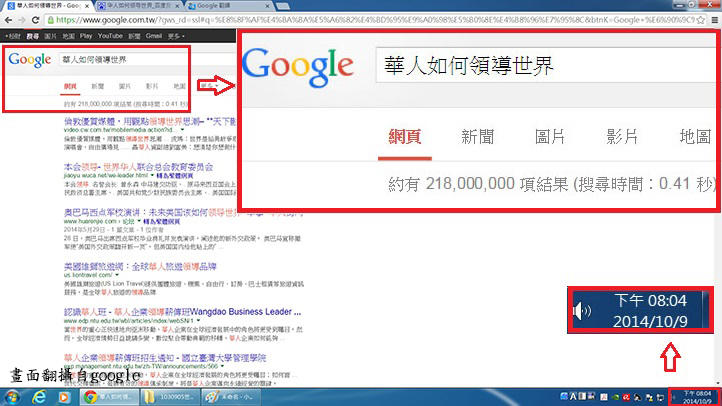Viewport: 722px width, 406px height.
Task: Click 轉為繁體網頁 beside jiaoyu.wuca.net
Action: [174, 176]
